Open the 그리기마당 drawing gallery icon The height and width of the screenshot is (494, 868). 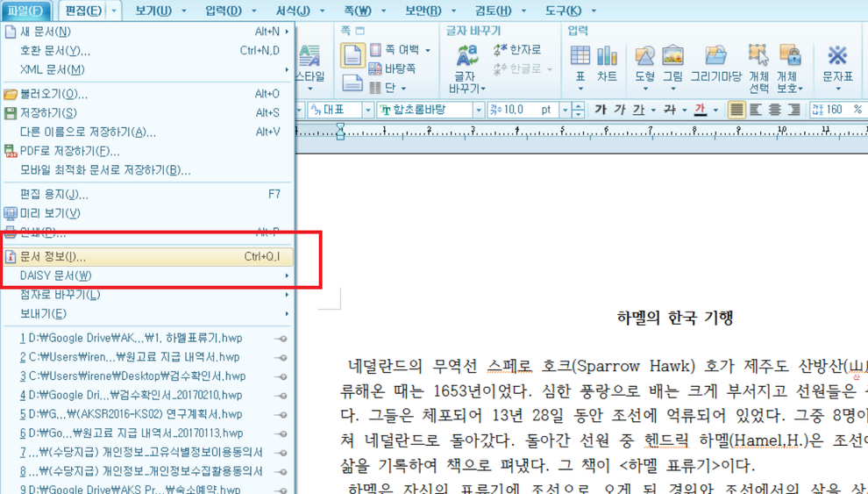click(715, 63)
